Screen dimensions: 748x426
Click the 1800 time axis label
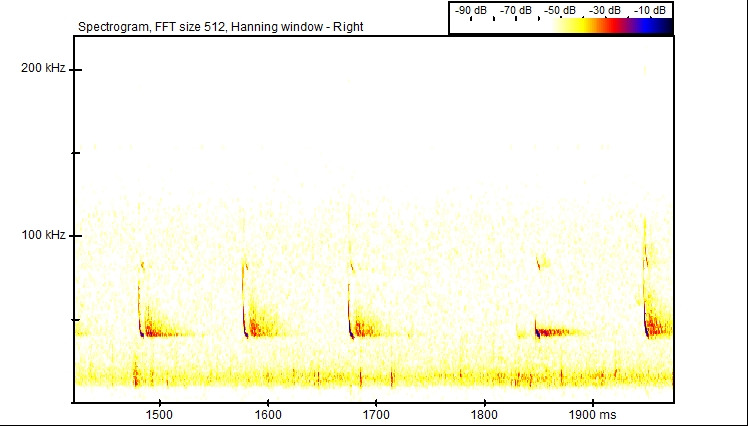pos(484,413)
